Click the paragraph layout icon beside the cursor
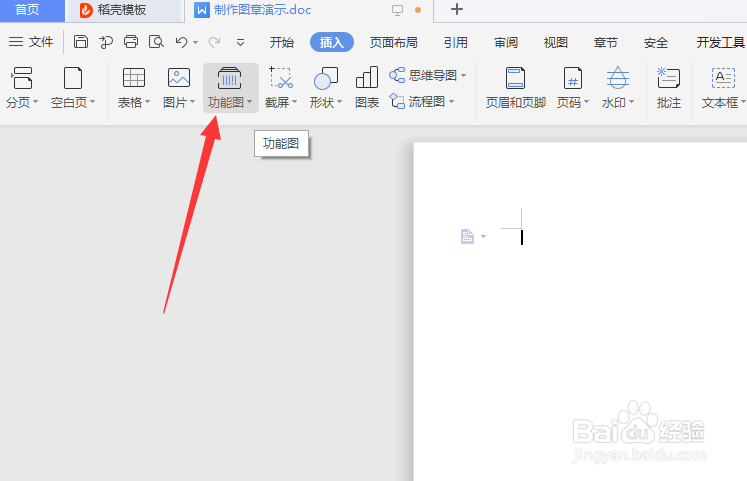The image size is (747, 481). point(467,236)
